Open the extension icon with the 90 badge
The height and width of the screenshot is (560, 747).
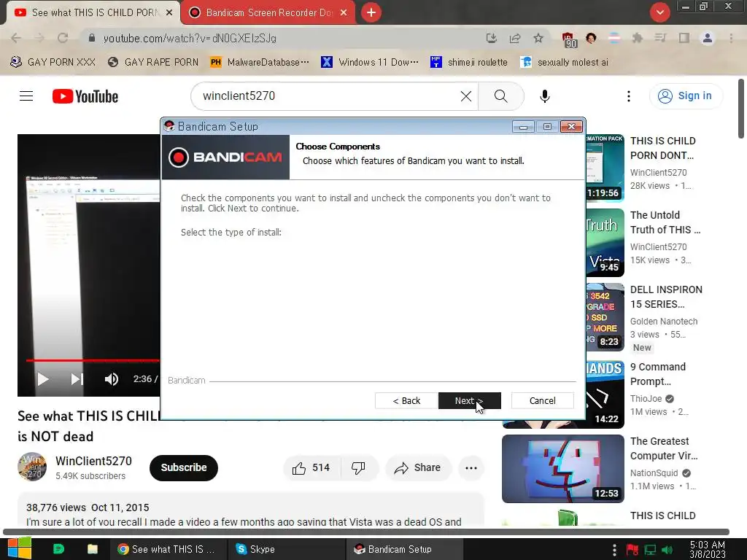pyautogui.click(x=569, y=39)
